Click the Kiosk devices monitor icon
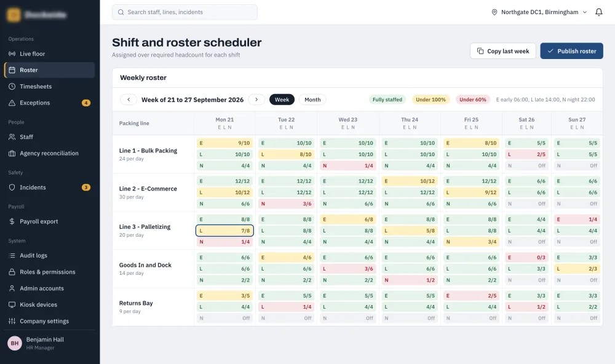 [12, 305]
